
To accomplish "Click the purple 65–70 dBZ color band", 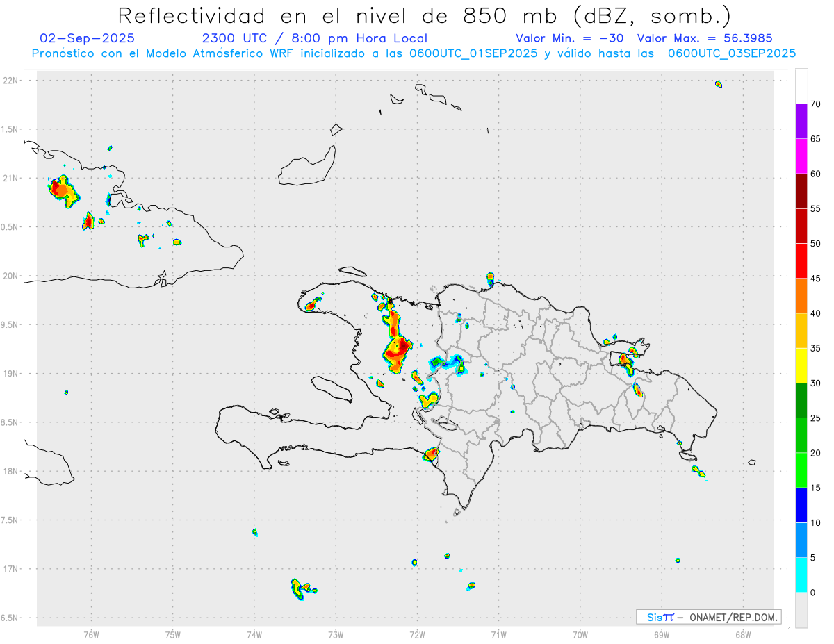I will click(x=801, y=122).
